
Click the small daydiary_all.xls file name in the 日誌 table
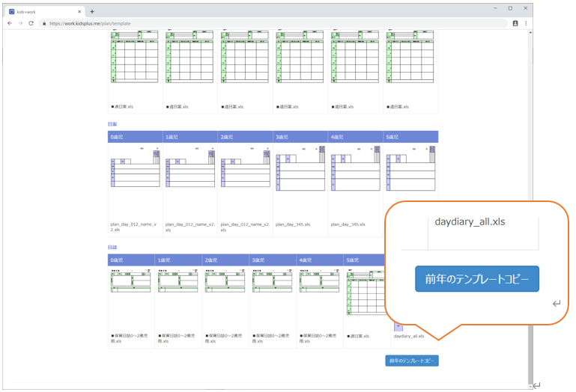coord(409,336)
